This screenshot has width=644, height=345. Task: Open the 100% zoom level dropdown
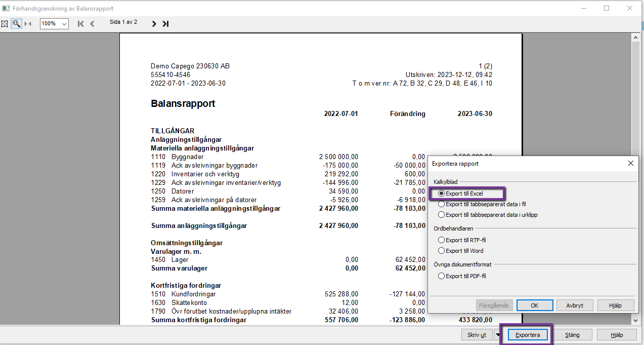click(64, 24)
